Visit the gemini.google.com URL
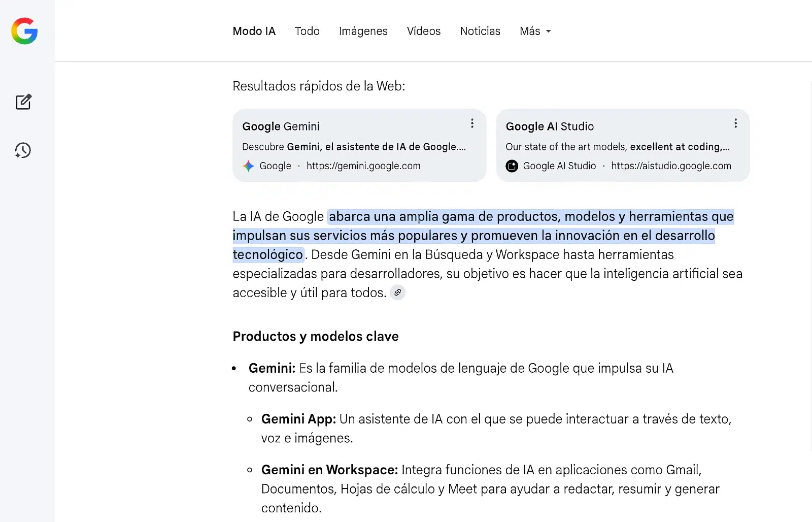Screen dimensions: 812x522 point(363,166)
